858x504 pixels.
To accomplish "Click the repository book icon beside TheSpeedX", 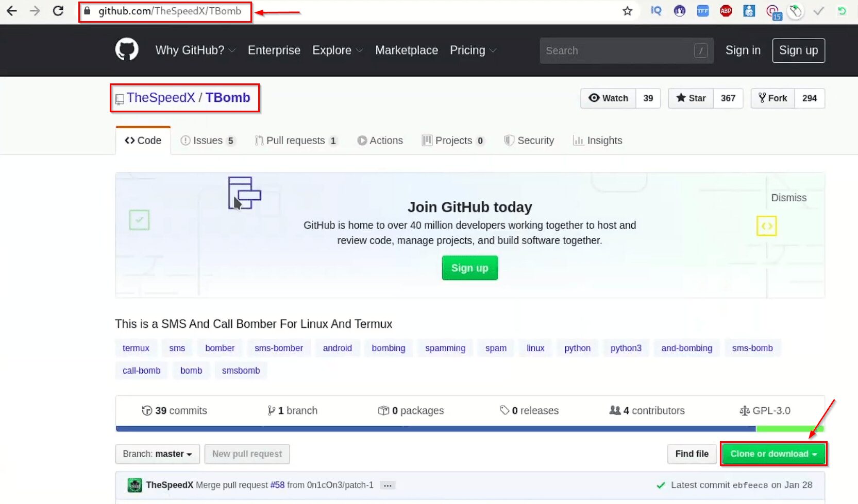I will click(120, 99).
